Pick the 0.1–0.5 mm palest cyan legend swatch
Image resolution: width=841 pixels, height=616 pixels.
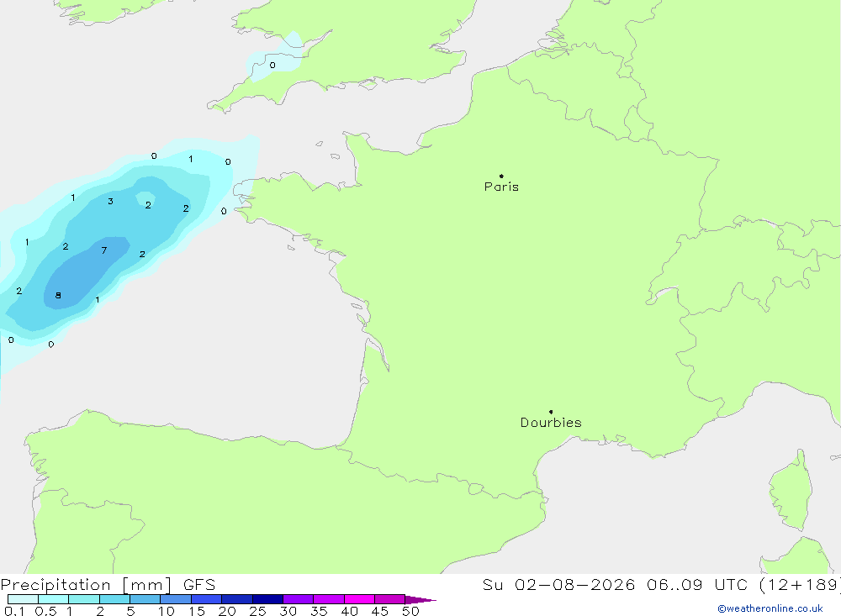23,599
